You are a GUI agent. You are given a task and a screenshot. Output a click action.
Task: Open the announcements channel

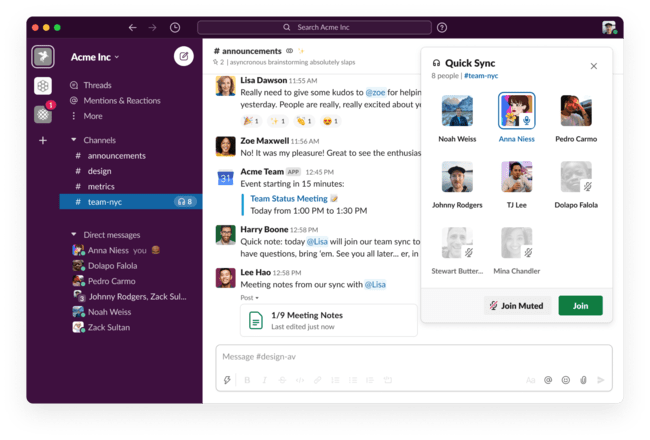[131, 156]
